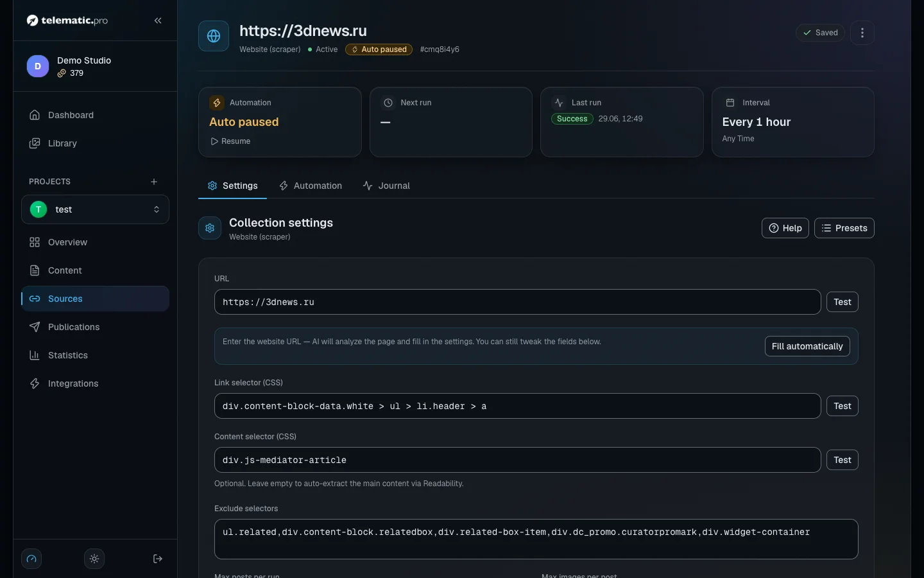Open the Publications section

click(95, 327)
